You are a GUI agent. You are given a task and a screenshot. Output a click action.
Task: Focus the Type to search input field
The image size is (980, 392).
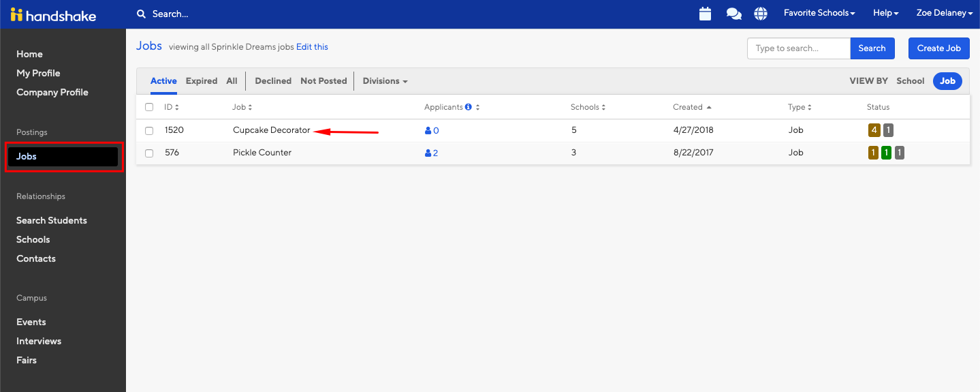pyautogui.click(x=799, y=48)
